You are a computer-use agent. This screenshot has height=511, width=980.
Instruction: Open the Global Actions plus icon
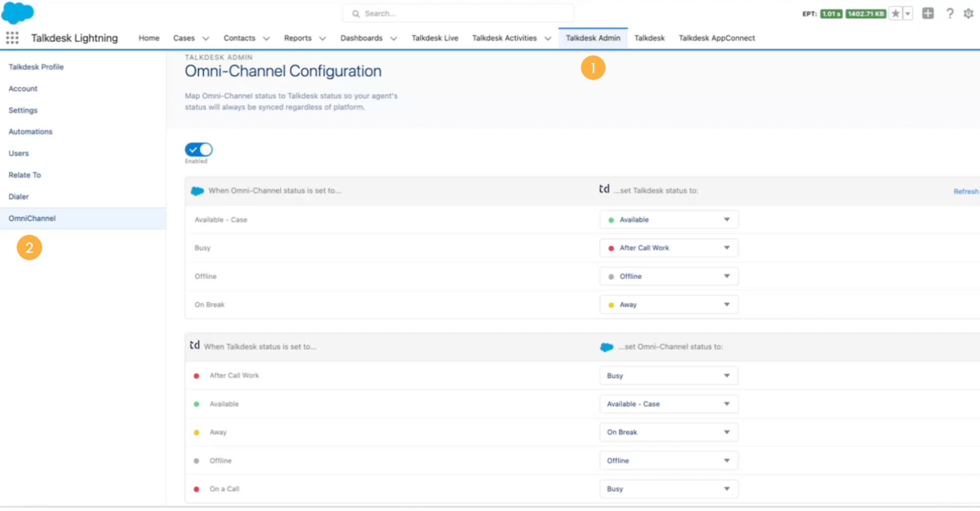928,13
